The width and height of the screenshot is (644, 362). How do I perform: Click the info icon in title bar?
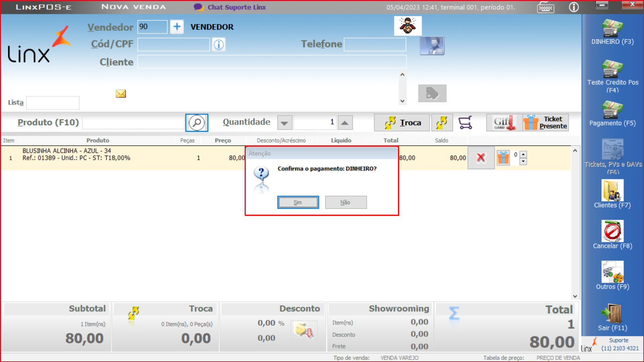click(x=574, y=7)
